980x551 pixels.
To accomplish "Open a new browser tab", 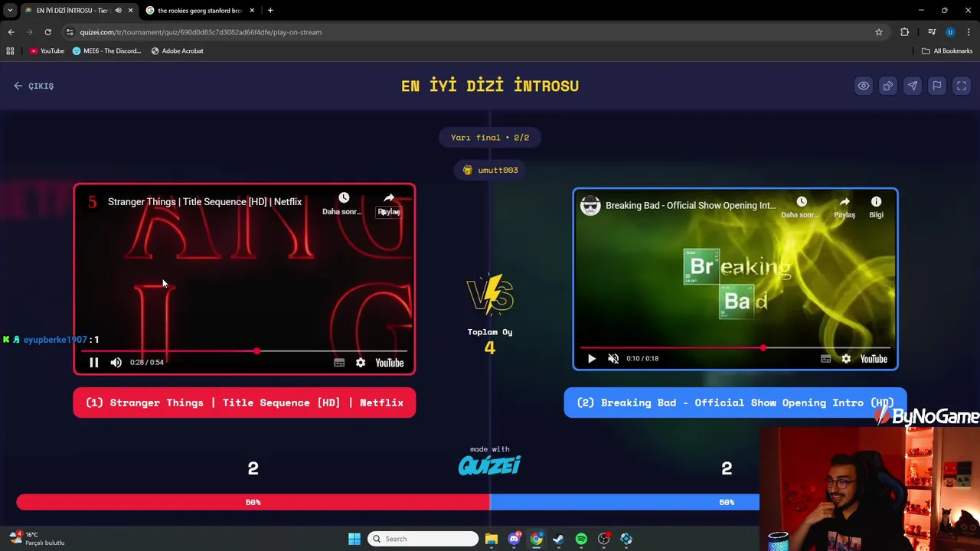I will click(x=270, y=11).
